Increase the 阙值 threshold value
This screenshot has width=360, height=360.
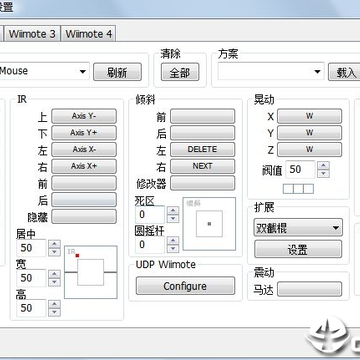[x=323, y=165]
